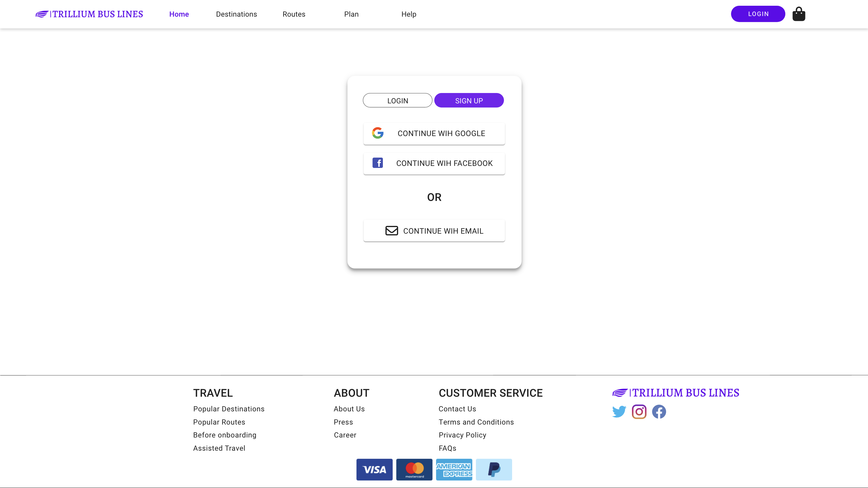Viewport: 868px width, 488px height.
Task: Click the footer Facebook circle icon
Action: [659, 412]
